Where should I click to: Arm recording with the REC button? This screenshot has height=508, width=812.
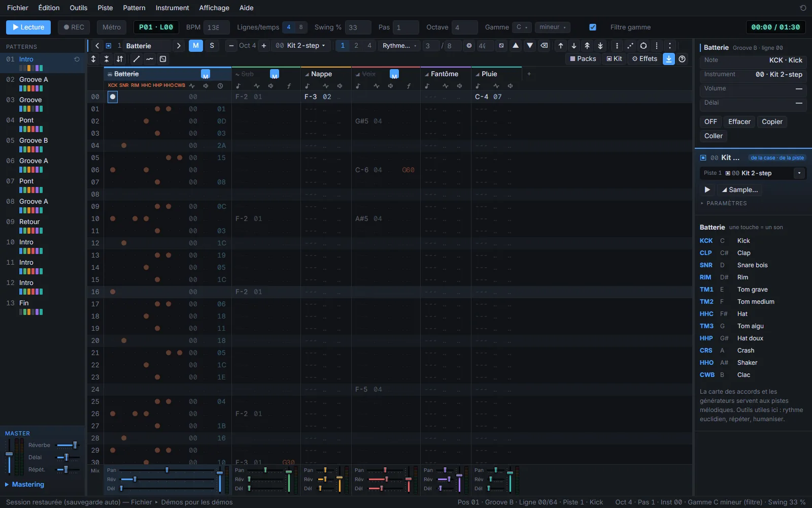pos(74,27)
